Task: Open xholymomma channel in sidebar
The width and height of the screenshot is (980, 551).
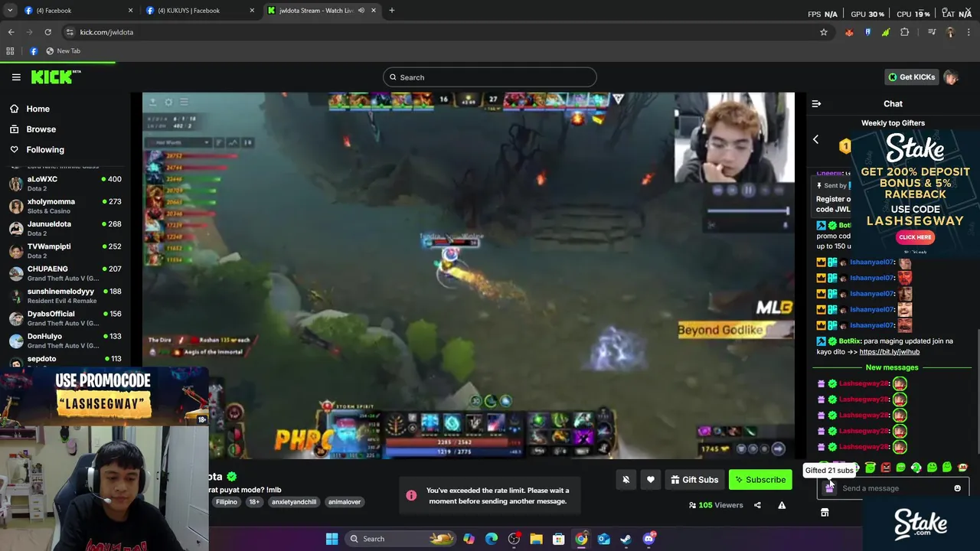Action: click(x=65, y=206)
